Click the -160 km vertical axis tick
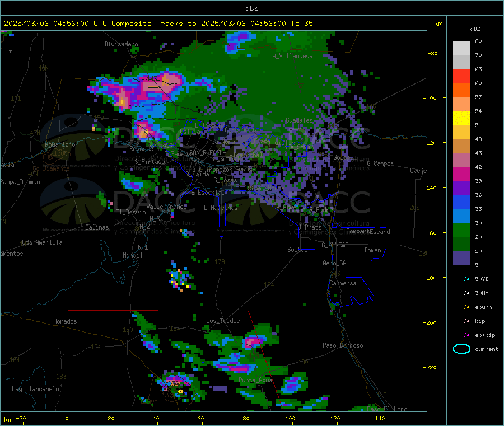This screenshot has width=504, height=426. coord(431,233)
